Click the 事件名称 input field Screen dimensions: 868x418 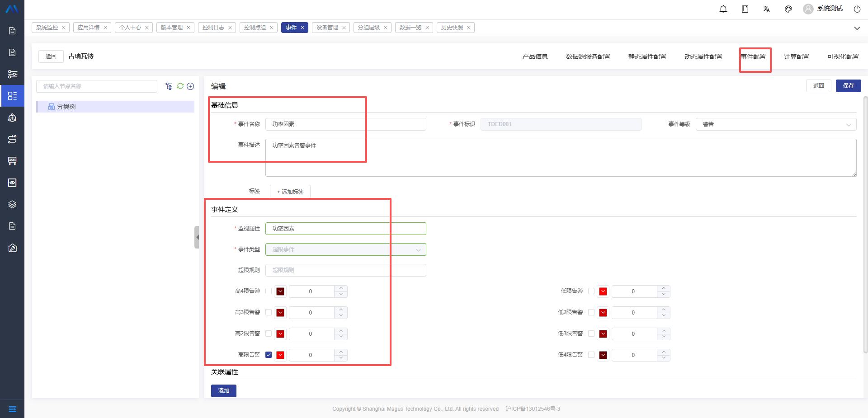pos(346,124)
